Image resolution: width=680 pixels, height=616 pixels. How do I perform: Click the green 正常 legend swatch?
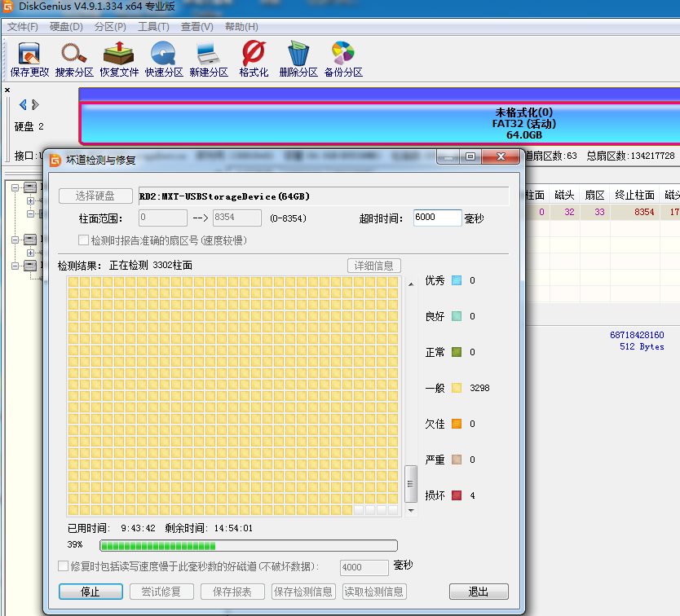457,351
